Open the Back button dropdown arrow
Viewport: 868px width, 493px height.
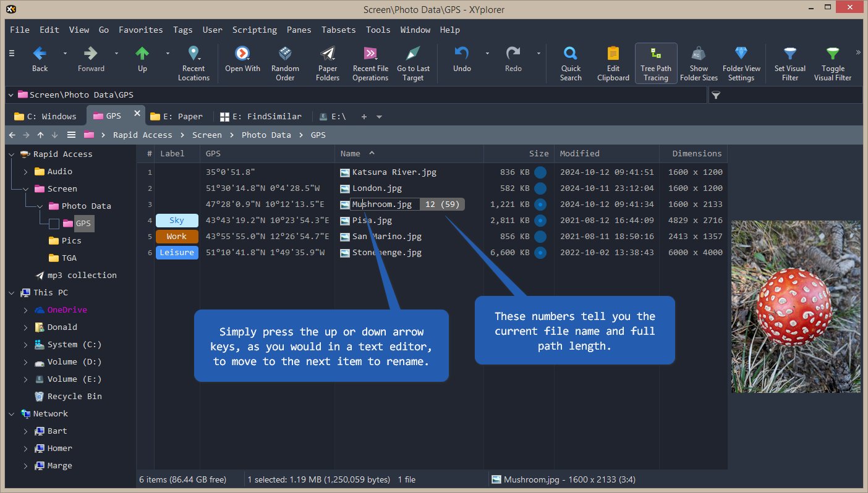64,54
